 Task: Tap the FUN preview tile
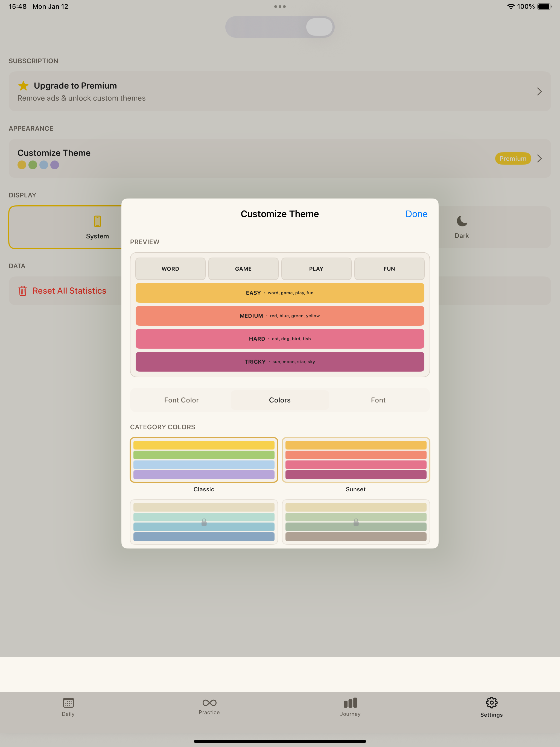pyautogui.click(x=389, y=269)
